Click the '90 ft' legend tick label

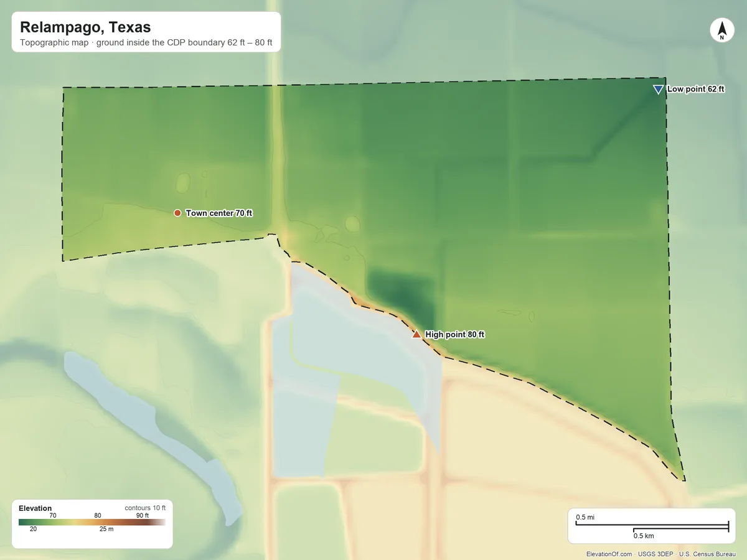(143, 515)
